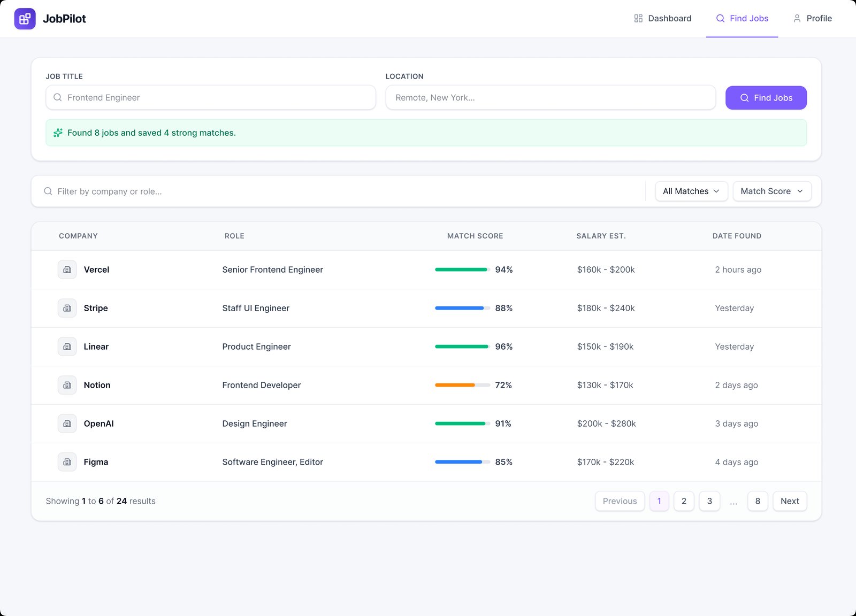856x616 pixels.
Task: Click the Find Jobs search button
Action: [x=766, y=98]
